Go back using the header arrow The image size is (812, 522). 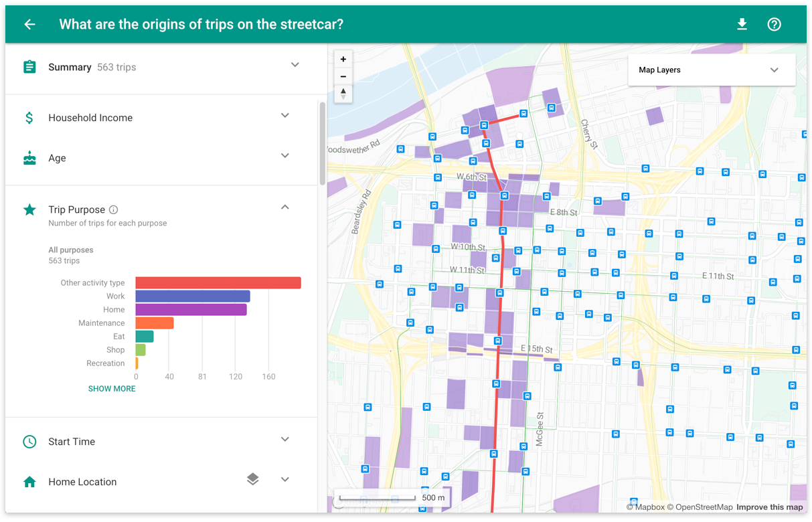pos(29,25)
